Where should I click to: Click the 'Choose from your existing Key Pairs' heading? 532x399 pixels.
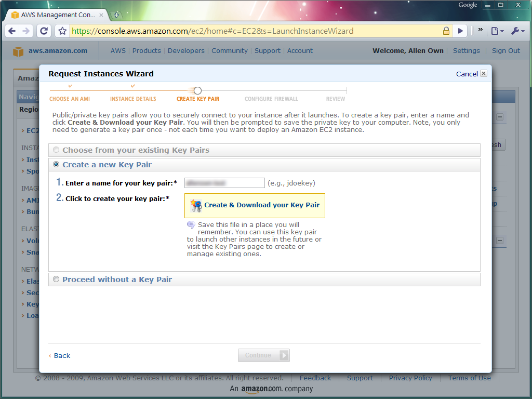point(136,150)
